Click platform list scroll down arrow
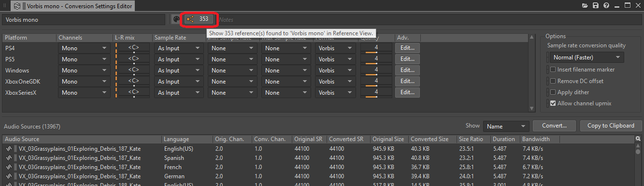 pos(532,108)
